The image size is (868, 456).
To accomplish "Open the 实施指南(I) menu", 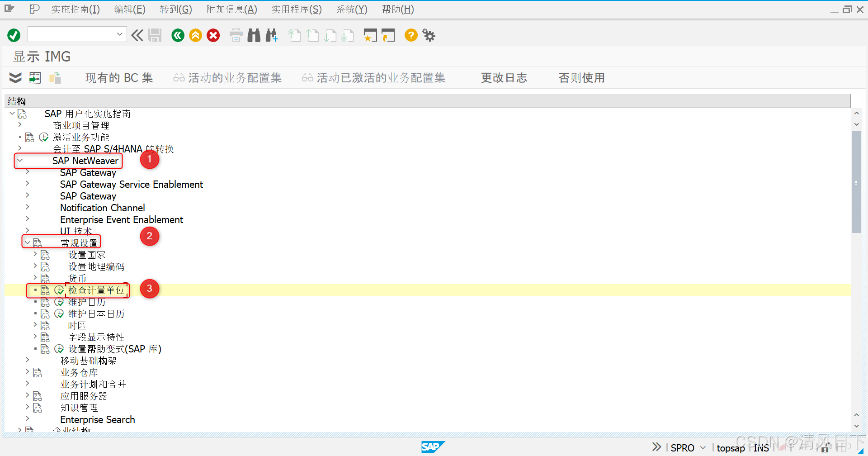I will [x=75, y=9].
